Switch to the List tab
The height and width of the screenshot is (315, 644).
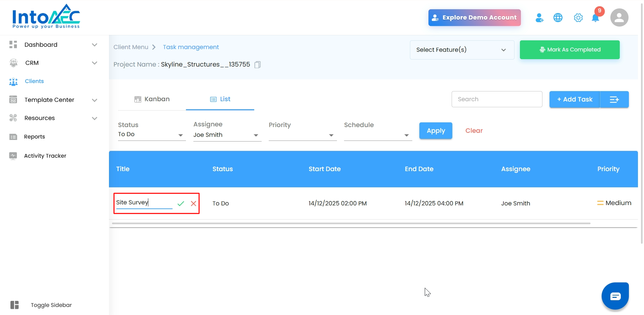click(x=220, y=99)
